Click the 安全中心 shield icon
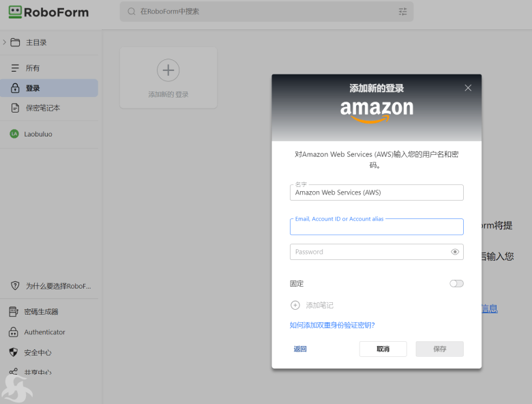 coord(13,352)
